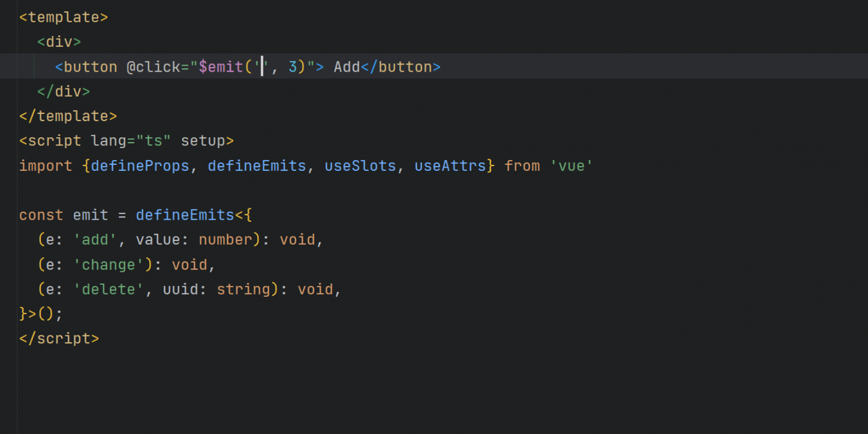Click the lang="ts" attribute value
This screenshot has height=434, width=868.
click(x=154, y=141)
